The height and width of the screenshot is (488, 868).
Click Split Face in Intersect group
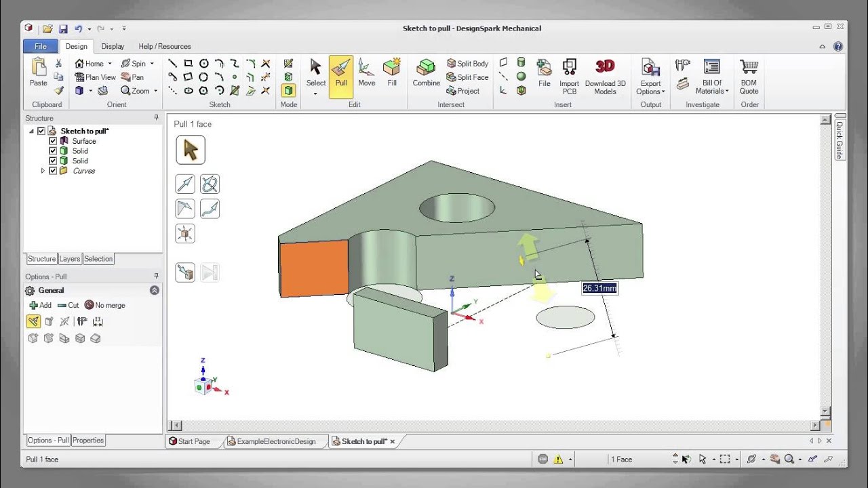(467, 77)
